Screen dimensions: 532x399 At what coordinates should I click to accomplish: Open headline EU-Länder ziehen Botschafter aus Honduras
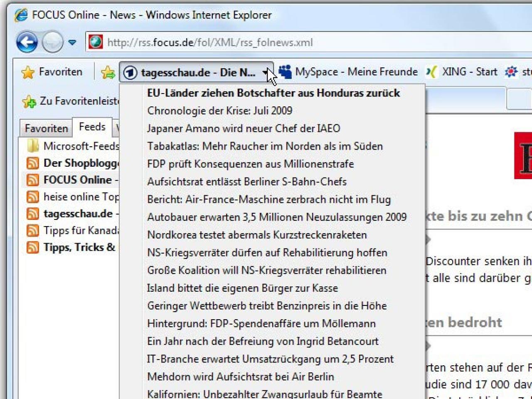[273, 93]
